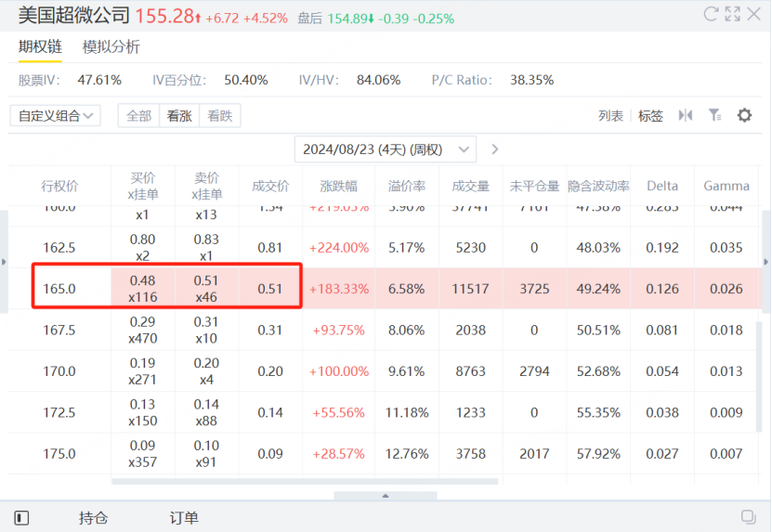Click the 隐含波动率 column header

point(598,186)
